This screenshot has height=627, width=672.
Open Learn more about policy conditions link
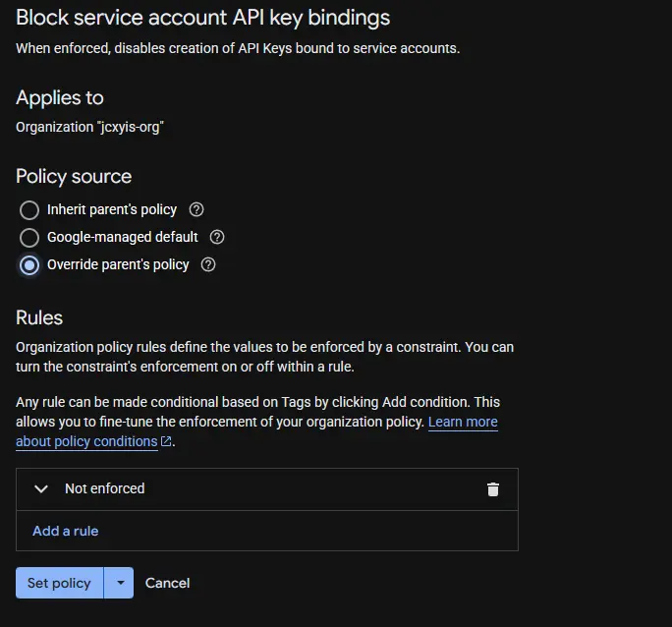pyautogui.click(x=462, y=422)
